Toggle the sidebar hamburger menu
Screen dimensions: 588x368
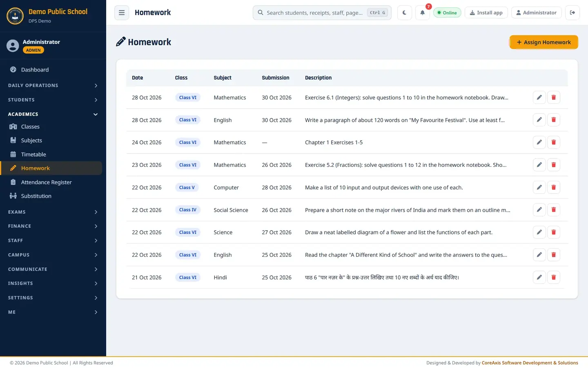point(122,13)
